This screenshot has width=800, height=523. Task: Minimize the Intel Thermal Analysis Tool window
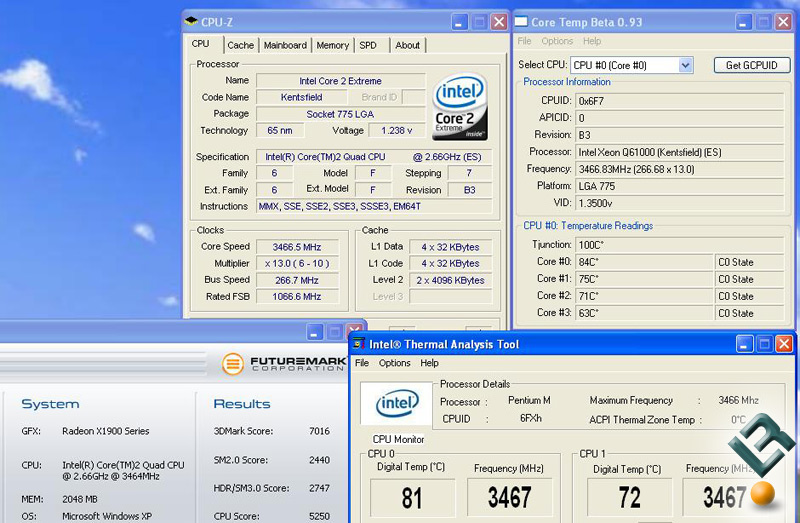(744, 344)
